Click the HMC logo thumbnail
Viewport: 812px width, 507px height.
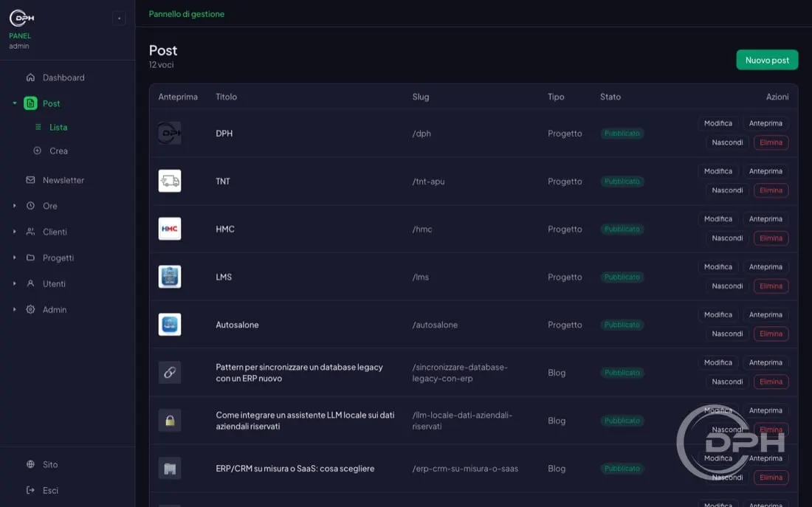(169, 229)
